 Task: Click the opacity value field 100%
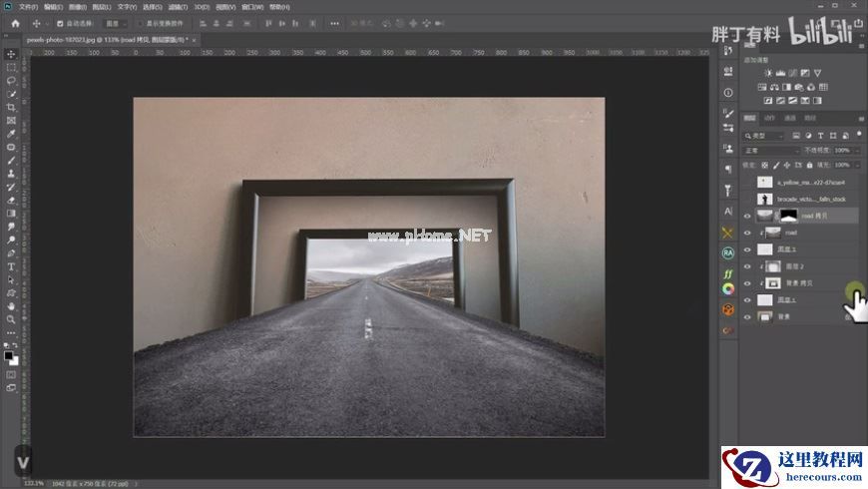click(x=842, y=151)
